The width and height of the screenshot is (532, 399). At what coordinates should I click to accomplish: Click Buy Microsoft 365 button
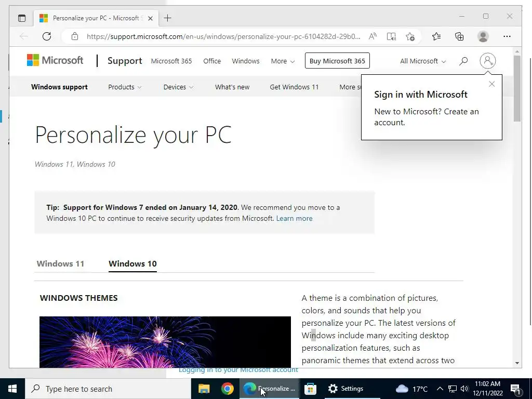point(337,61)
